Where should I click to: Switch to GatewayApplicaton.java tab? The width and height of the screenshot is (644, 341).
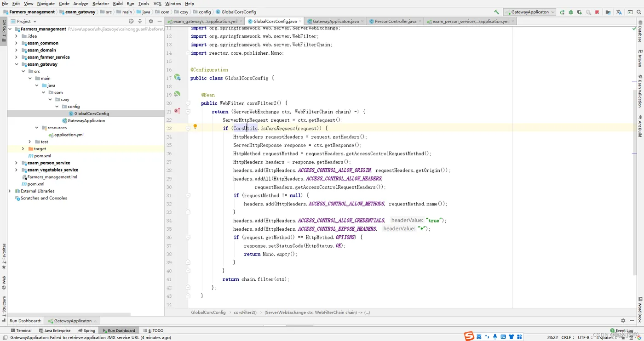click(336, 21)
